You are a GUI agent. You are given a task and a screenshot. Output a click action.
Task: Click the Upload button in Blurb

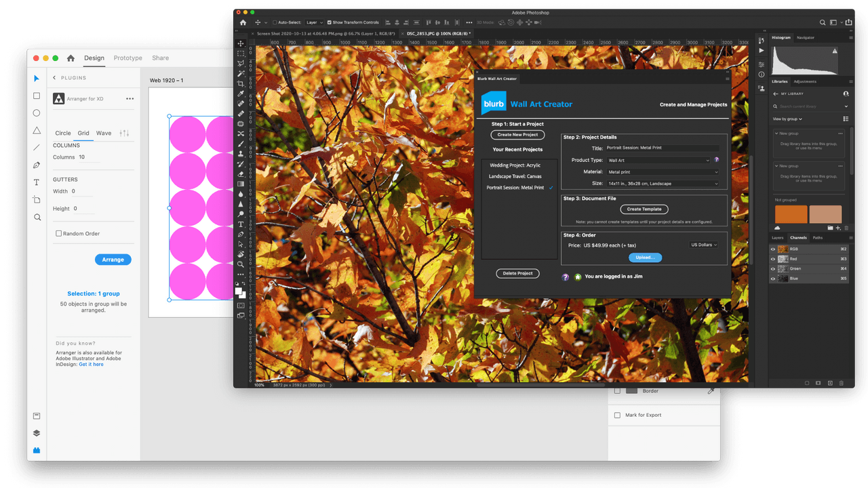(645, 258)
